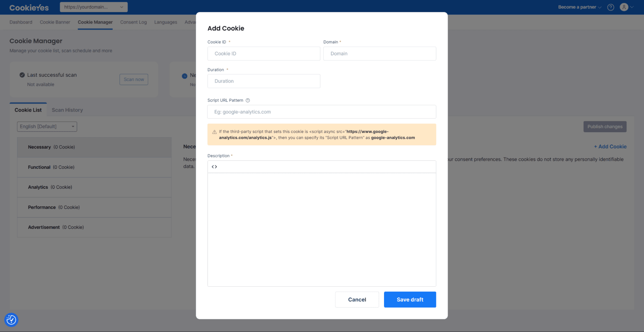Toggle the code view icon in Description editor
This screenshot has width=644, height=332.
214,166
